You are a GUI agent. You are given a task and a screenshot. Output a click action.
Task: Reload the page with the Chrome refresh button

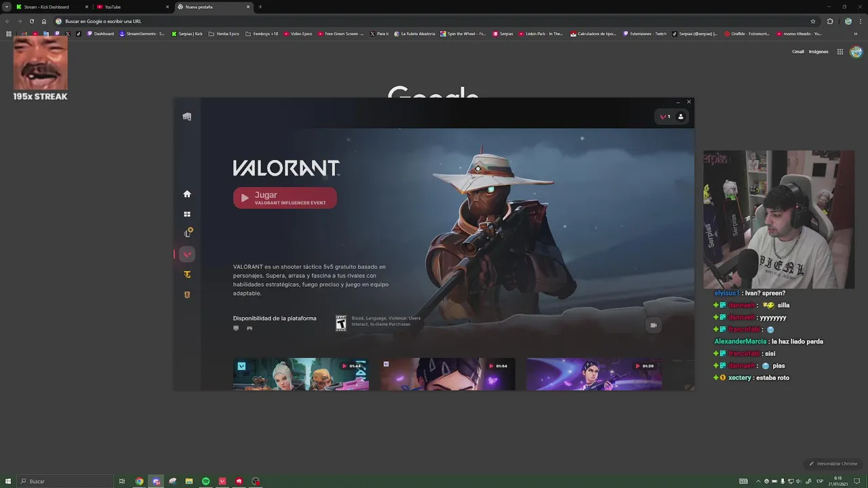pos(31,21)
